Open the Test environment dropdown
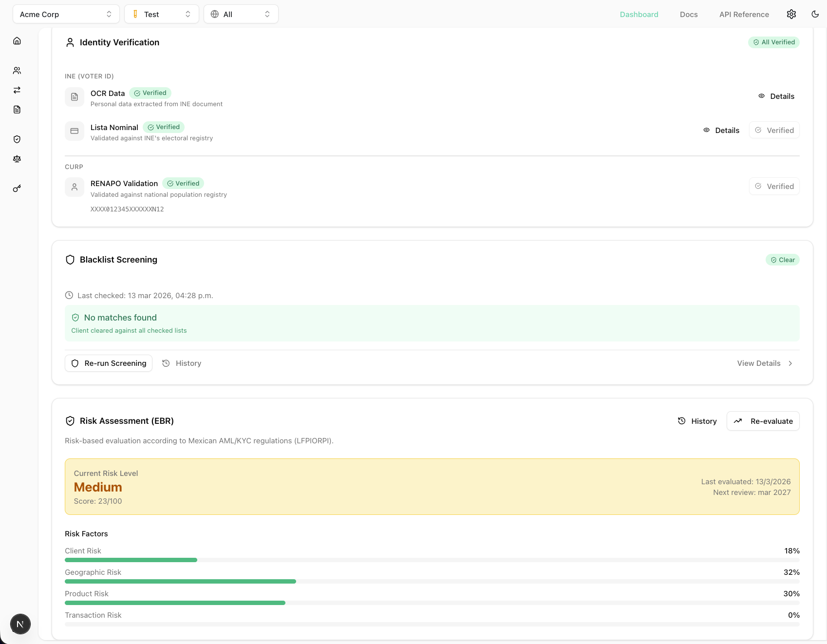The image size is (827, 644). [x=162, y=14]
